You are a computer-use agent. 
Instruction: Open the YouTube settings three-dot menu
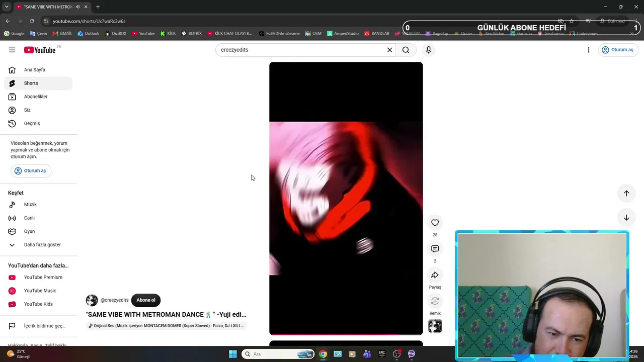point(589,50)
